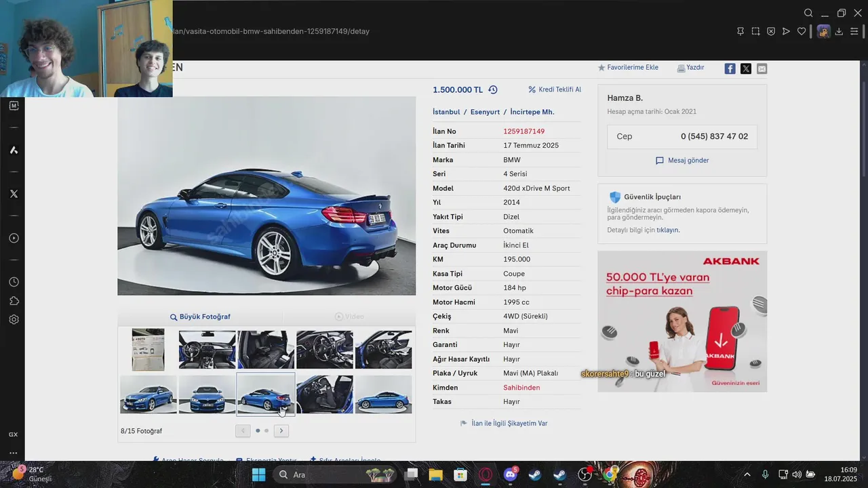Open OBS Studio from the taskbar
Screen dimensions: 868x488
tap(585, 474)
